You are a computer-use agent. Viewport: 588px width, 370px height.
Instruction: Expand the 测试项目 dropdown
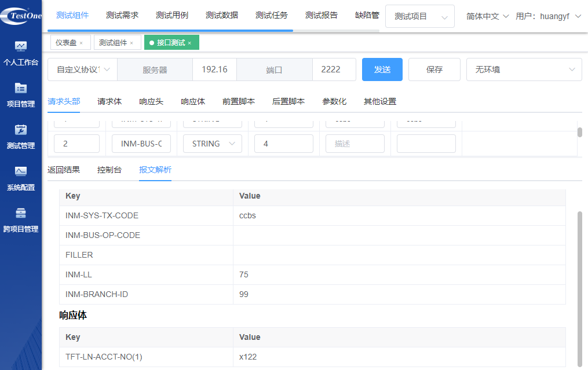coord(419,17)
